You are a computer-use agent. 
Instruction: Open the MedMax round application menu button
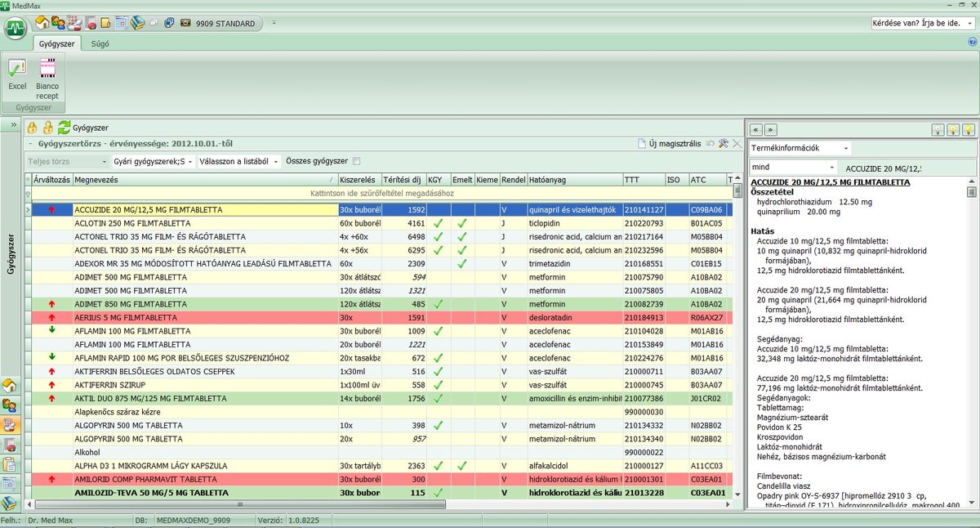16,28
